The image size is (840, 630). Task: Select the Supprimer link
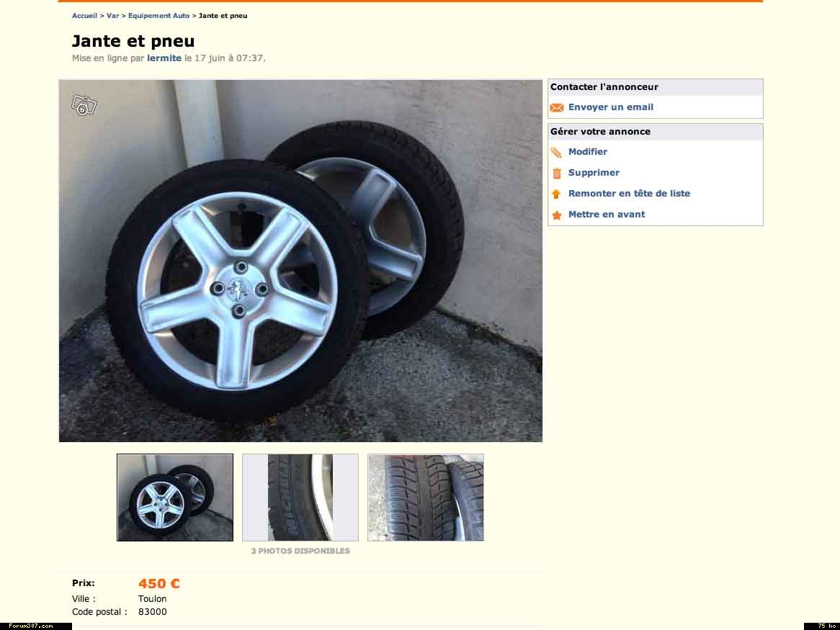point(594,173)
